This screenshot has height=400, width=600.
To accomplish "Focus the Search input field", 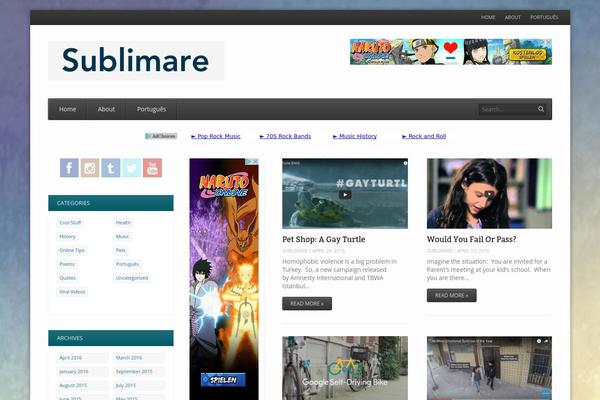I will tap(507, 109).
